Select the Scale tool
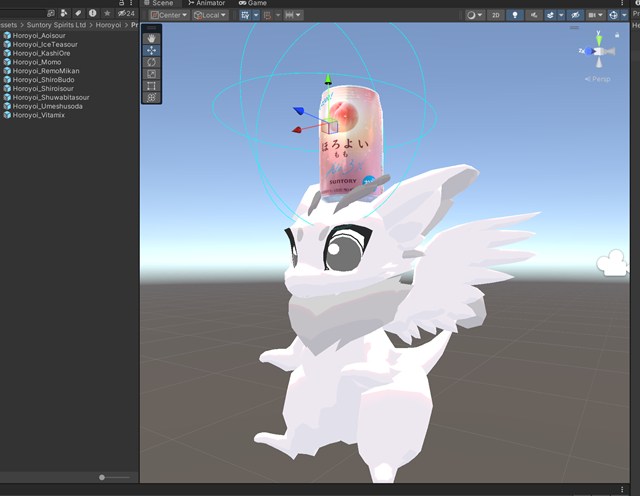 coord(151,74)
